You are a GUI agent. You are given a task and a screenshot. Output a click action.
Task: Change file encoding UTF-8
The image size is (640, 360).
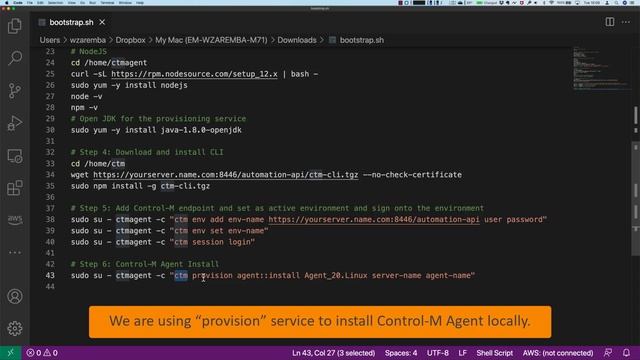tap(438, 353)
